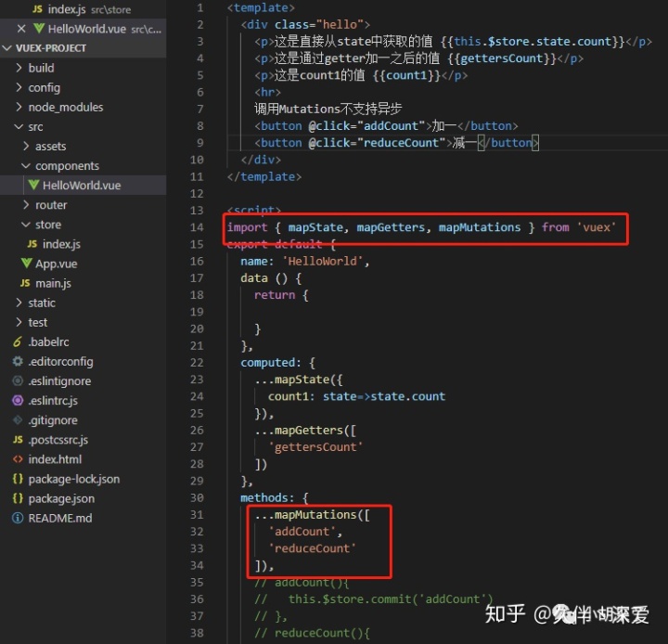This screenshot has width=668, height=644.
Task: Click the HTML icon beside index.html
Action: (18, 459)
